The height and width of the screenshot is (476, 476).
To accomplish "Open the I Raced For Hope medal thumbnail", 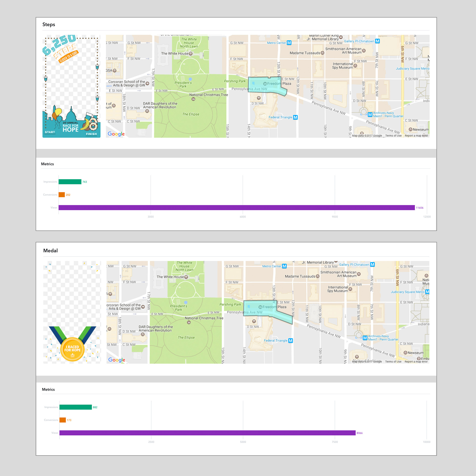I will click(72, 312).
